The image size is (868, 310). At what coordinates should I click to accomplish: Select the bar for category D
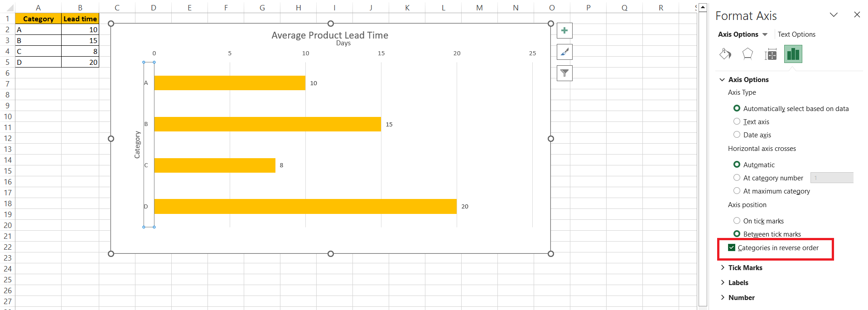pyautogui.click(x=305, y=206)
